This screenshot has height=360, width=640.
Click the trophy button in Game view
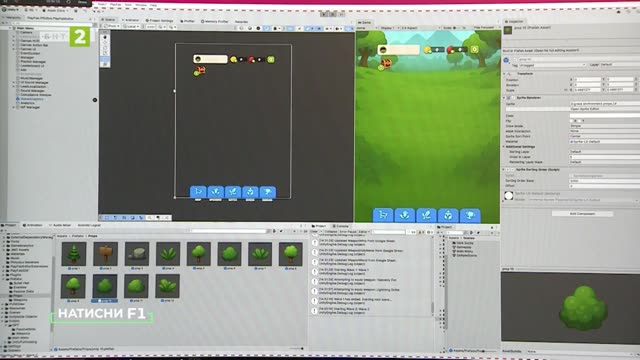pyautogui.click(x=470, y=215)
